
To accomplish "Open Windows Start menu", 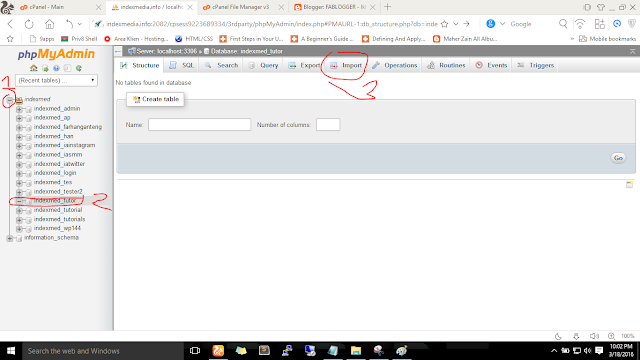I will (11, 351).
